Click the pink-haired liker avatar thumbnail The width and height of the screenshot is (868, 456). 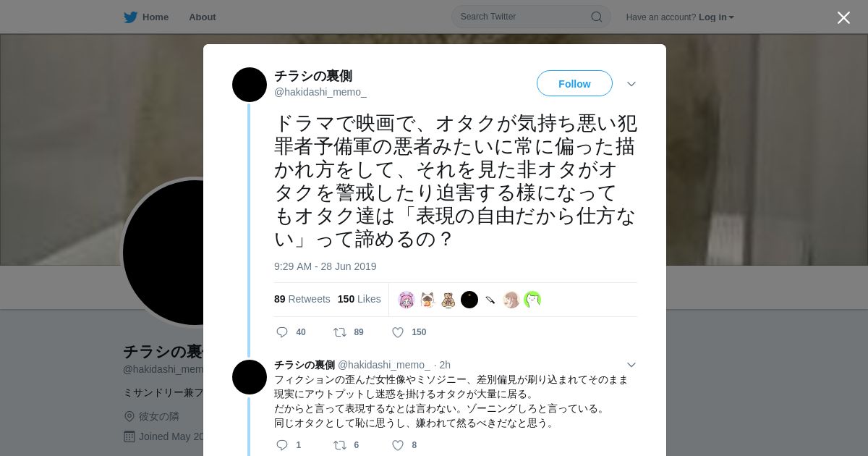[407, 300]
